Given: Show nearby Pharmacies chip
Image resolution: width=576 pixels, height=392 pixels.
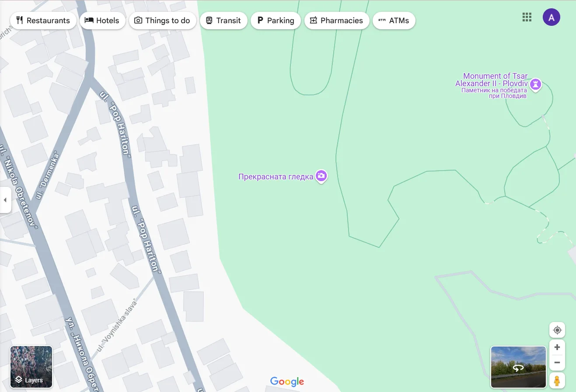Looking at the screenshot, I should (x=337, y=21).
